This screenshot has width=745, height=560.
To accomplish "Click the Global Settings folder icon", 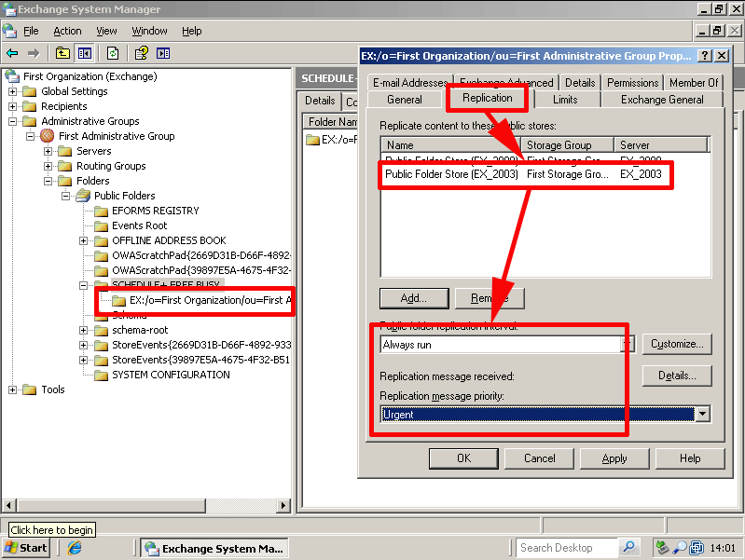I will click(x=30, y=91).
